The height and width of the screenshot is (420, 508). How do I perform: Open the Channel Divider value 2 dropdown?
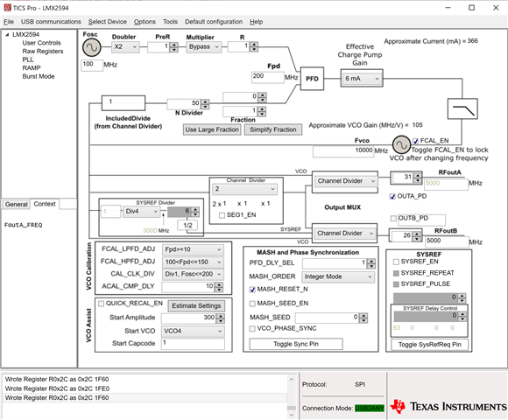tap(245, 189)
